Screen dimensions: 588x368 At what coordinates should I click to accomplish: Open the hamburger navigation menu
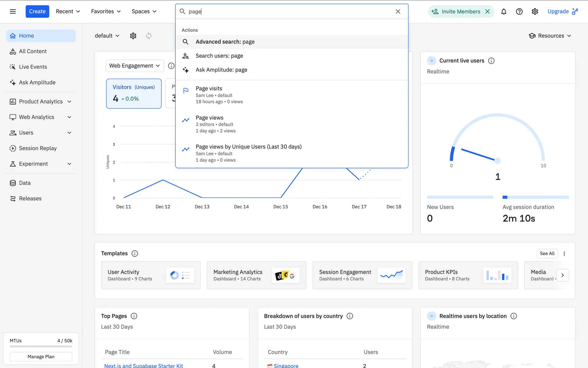[13, 11]
